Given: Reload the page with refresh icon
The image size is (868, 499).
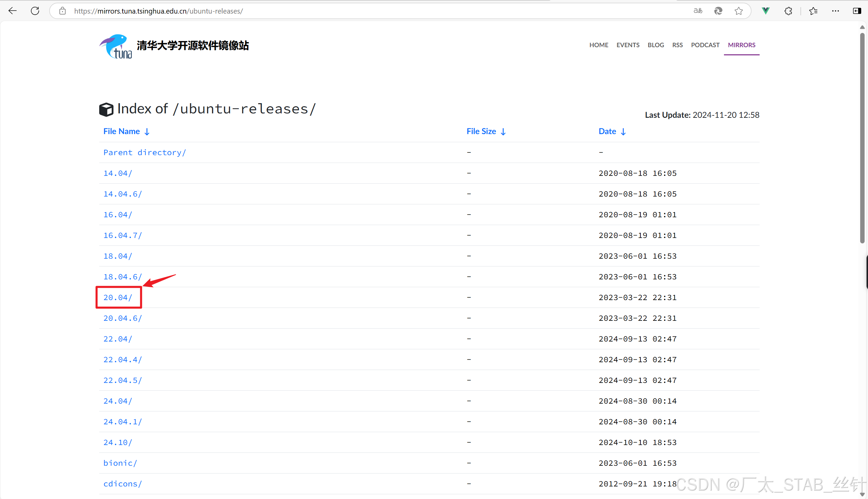Looking at the screenshot, I should click(x=35, y=11).
